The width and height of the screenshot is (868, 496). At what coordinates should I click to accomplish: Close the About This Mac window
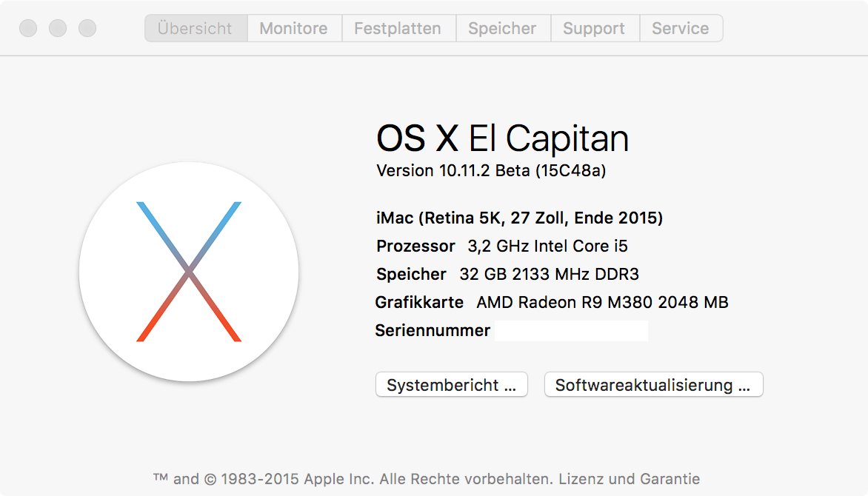click(28, 29)
